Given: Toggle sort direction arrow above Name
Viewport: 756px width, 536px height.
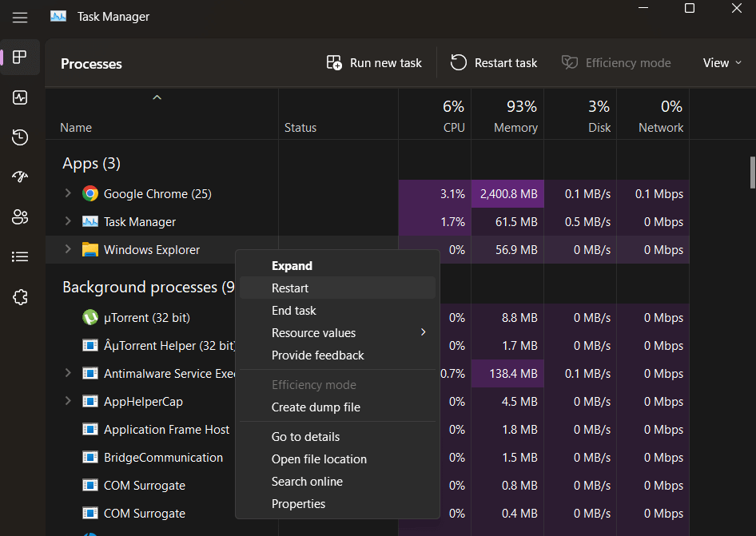Looking at the screenshot, I should [157, 97].
